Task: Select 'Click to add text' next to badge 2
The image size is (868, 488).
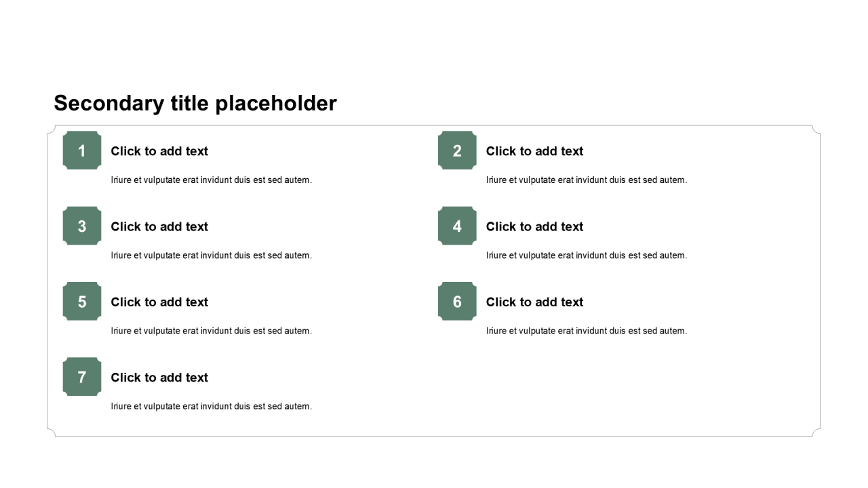Action: pyautogui.click(x=534, y=151)
